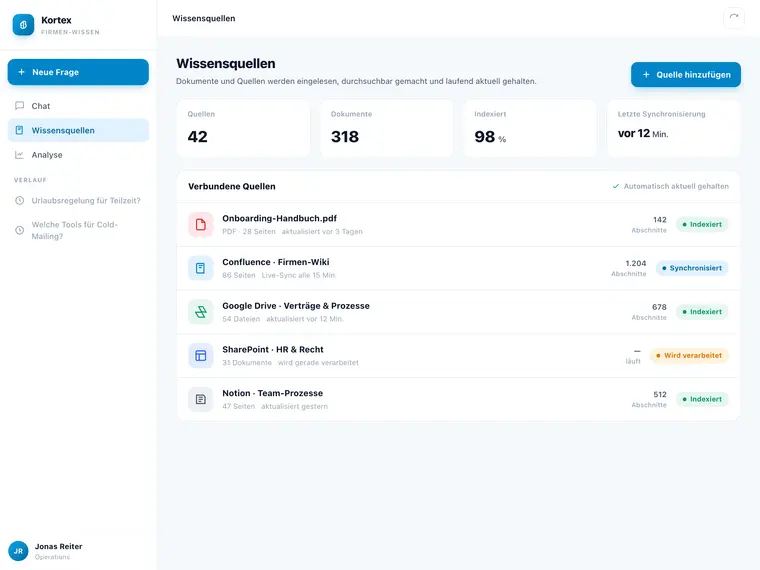This screenshot has height=570, width=760.
Task: Start a new question with Neue Frage
Action: click(x=78, y=72)
